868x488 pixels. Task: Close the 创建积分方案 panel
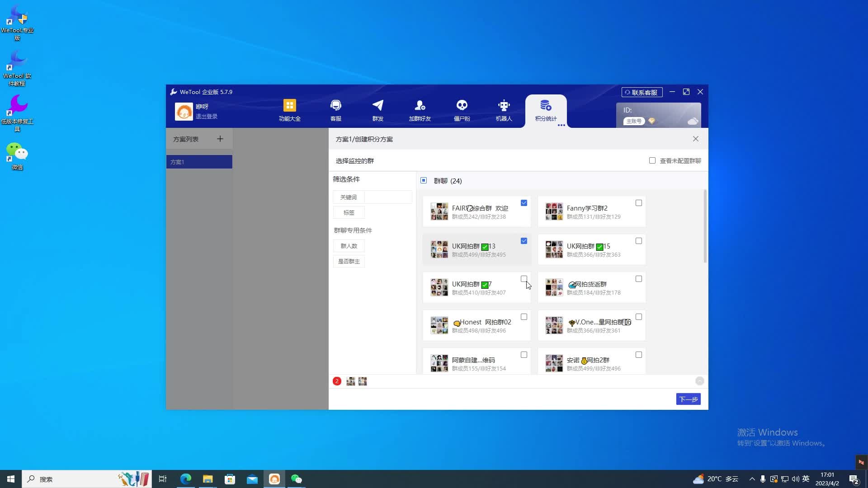click(695, 139)
